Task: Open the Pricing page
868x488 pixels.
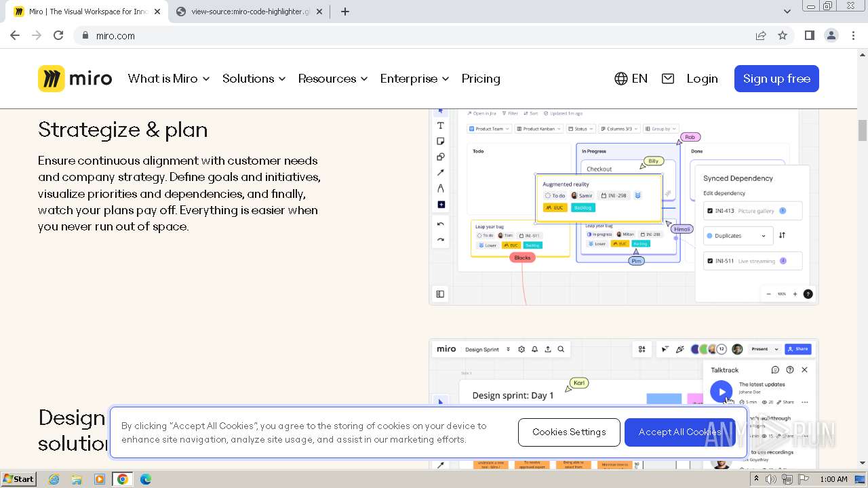Action: pyautogui.click(x=481, y=79)
